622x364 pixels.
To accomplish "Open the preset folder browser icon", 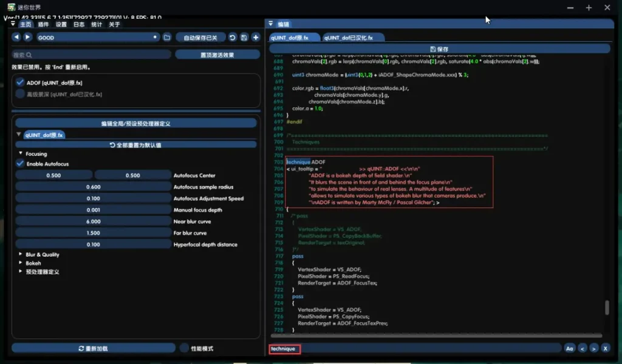I will (x=167, y=38).
